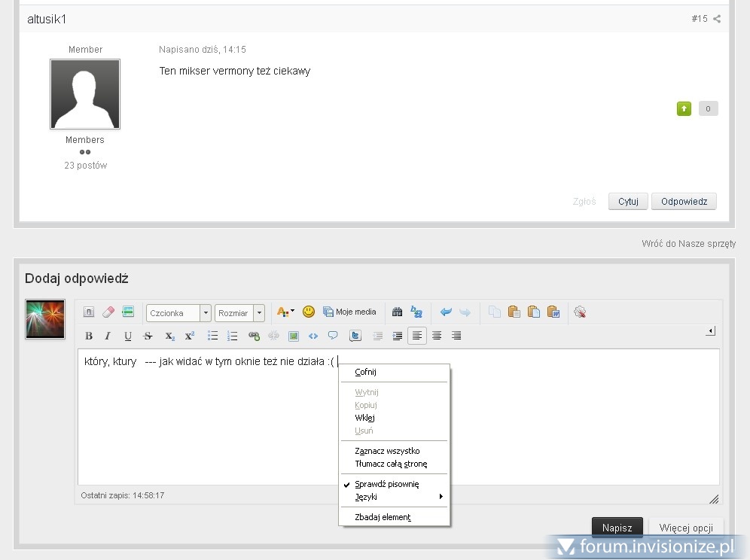Center-align the text
This screenshot has height=560, width=750.
coord(437,336)
